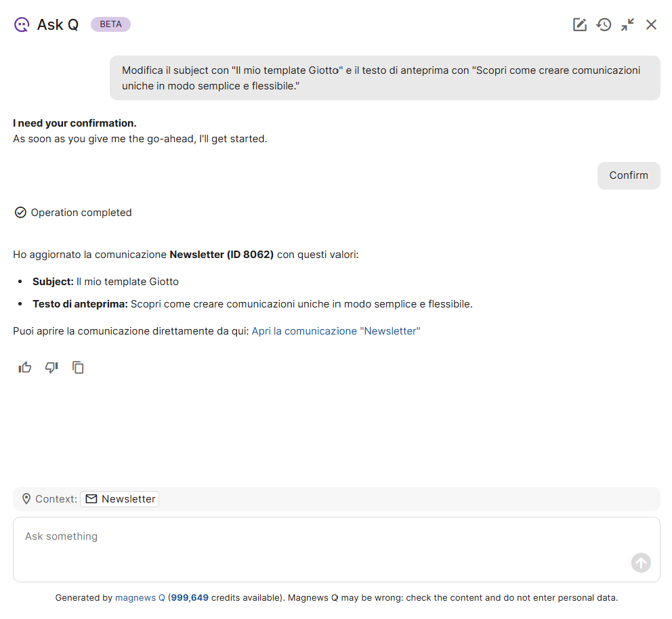Image resolution: width=672 pixels, height=619 pixels.
Task: Give the response a thumbs up
Action: [x=25, y=368]
